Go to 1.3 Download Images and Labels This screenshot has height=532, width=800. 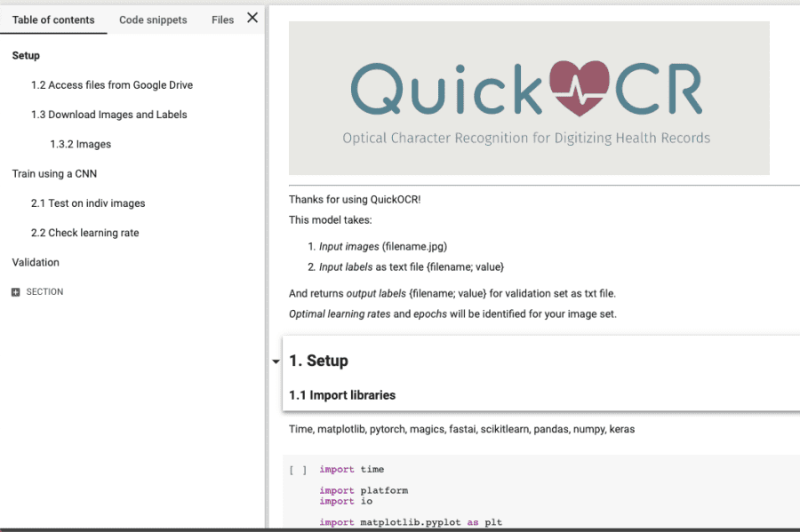[108, 115]
